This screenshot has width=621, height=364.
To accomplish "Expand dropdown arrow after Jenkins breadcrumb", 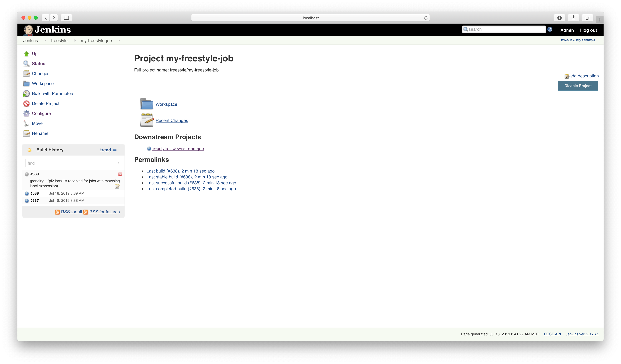I will pyautogui.click(x=45, y=40).
